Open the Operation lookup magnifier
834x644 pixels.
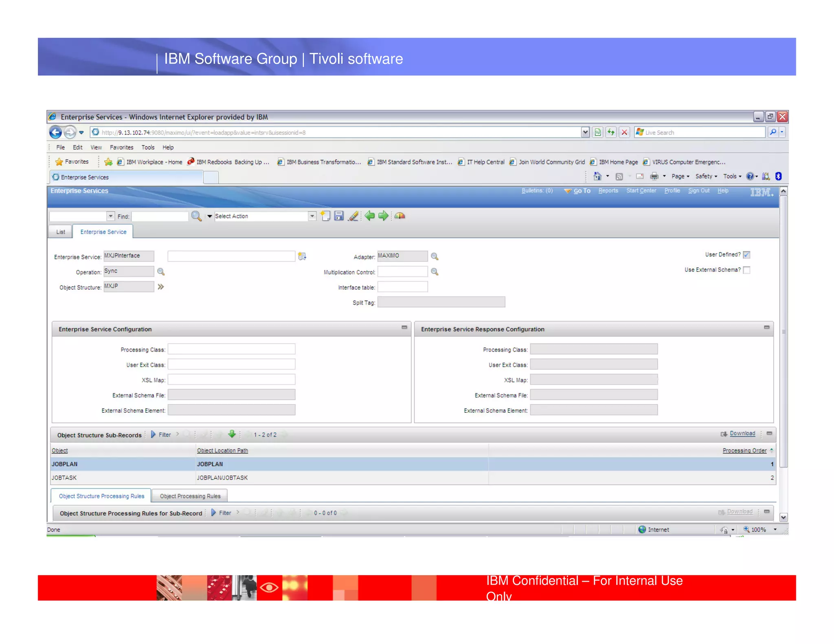(x=161, y=272)
